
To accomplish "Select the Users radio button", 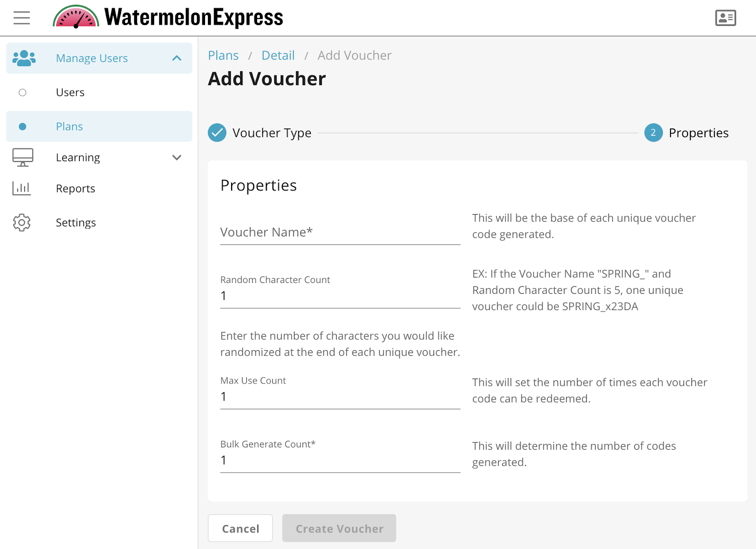I will click(x=22, y=92).
